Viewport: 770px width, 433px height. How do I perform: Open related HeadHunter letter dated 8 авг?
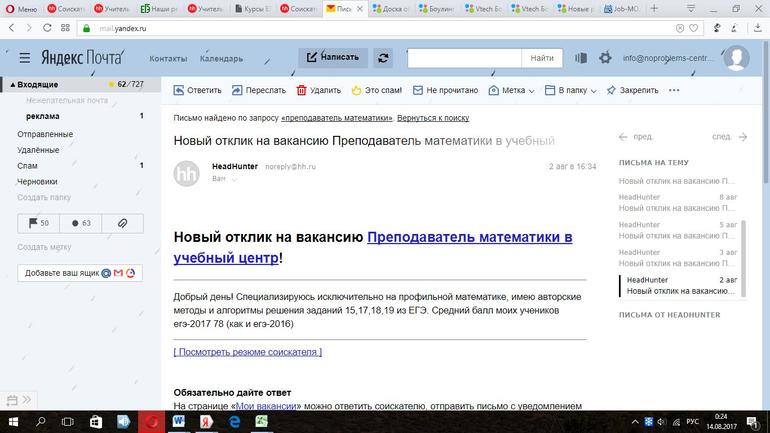click(x=678, y=202)
